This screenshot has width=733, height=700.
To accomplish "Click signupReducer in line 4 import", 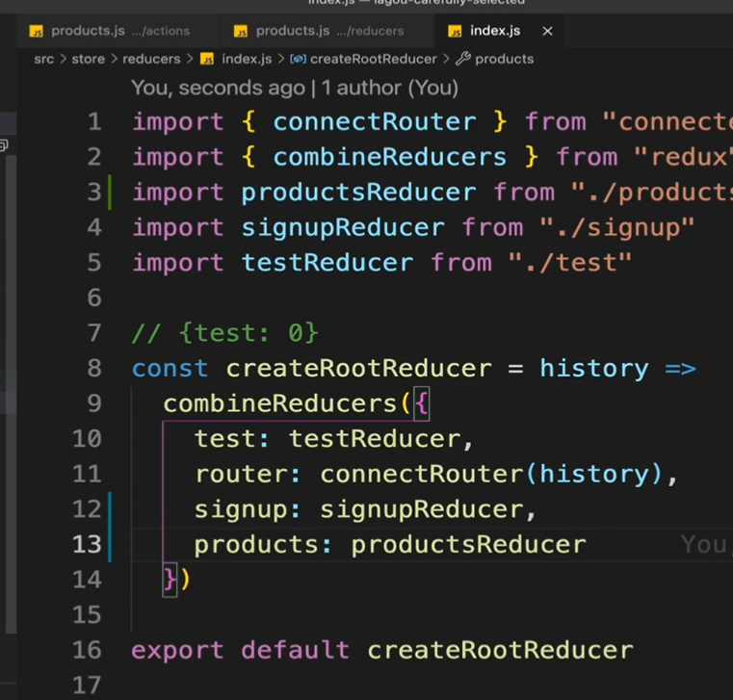I will pos(343,227).
